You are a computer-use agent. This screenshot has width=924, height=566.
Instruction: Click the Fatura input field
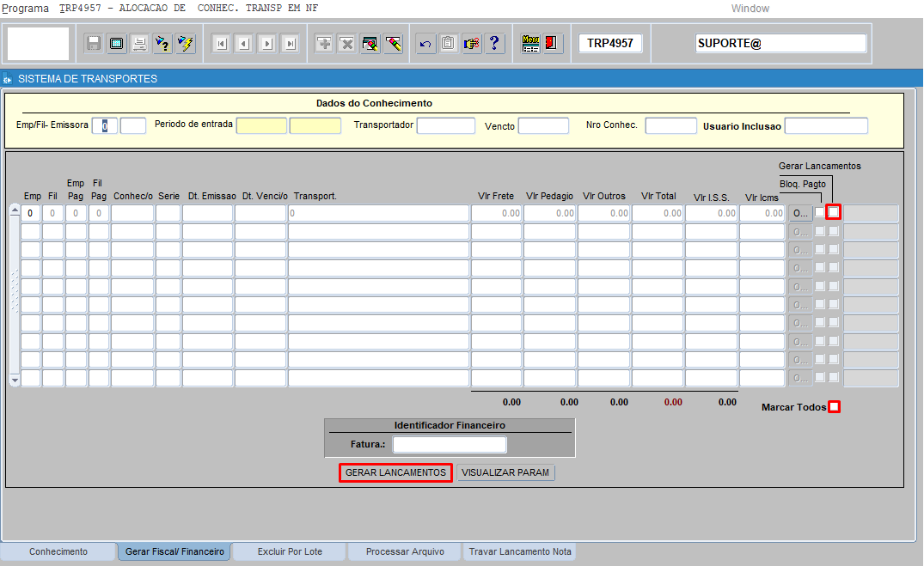(450, 445)
